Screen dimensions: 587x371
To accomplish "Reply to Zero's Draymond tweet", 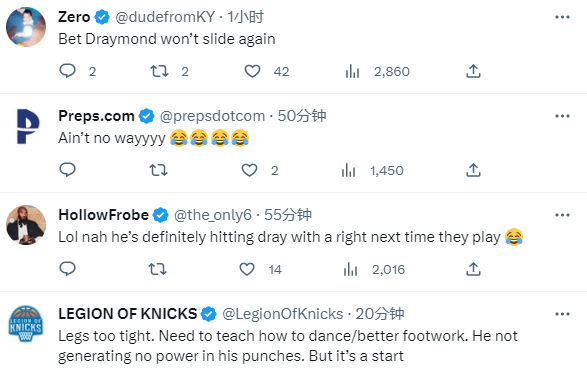I will tap(68, 71).
